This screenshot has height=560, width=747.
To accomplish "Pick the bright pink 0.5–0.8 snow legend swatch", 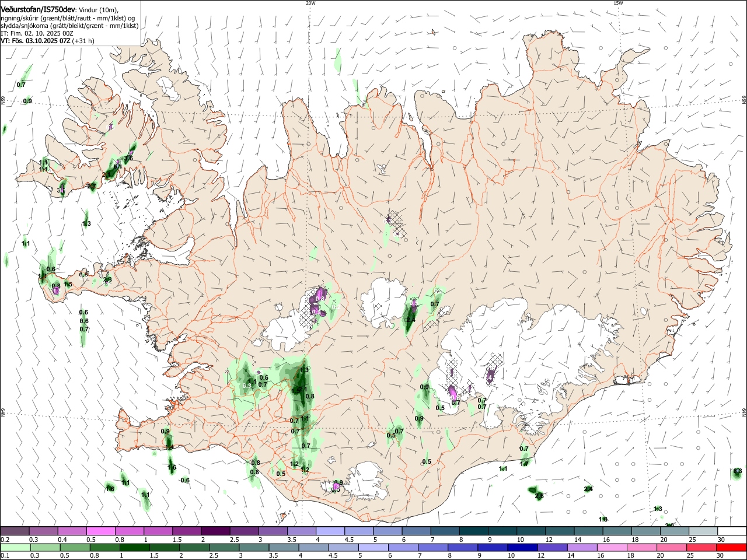I will pos(101,531).
